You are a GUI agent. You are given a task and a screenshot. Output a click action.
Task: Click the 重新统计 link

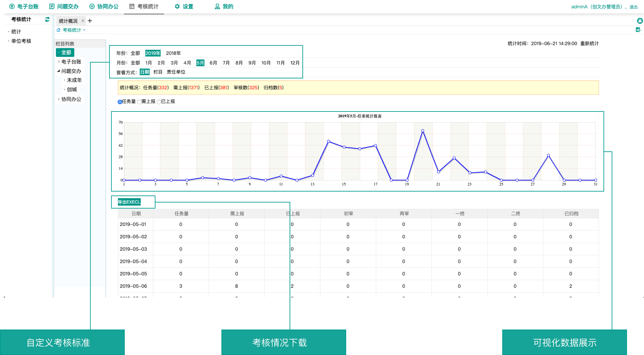point(589,43)
